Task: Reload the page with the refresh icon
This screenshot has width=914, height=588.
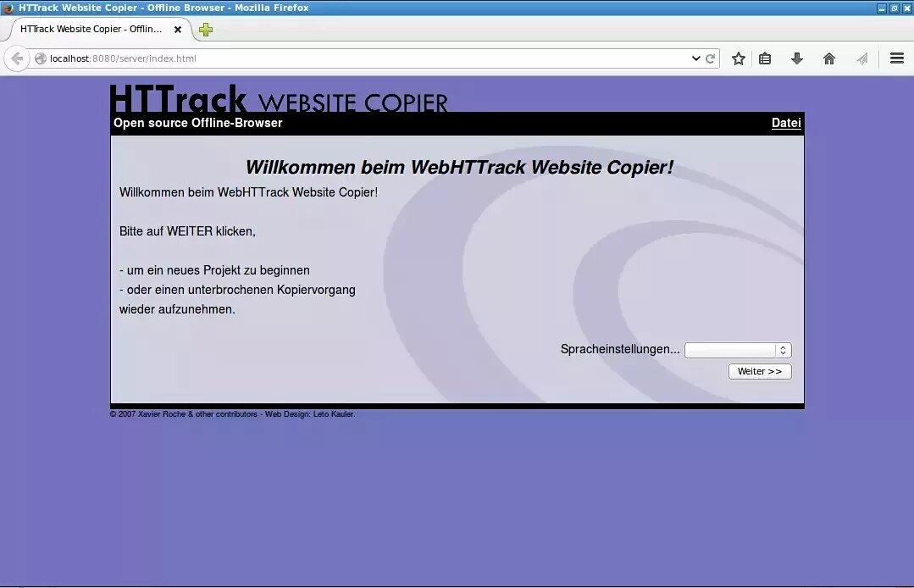Action: click(x=710, y=58)
